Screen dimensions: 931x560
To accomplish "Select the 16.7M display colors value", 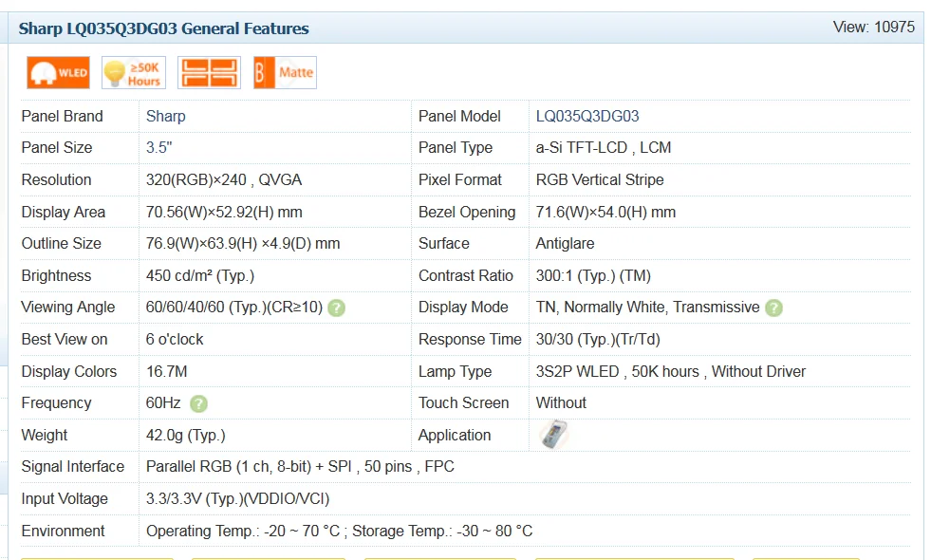I will pyautogui.click(x=167, y=371).
